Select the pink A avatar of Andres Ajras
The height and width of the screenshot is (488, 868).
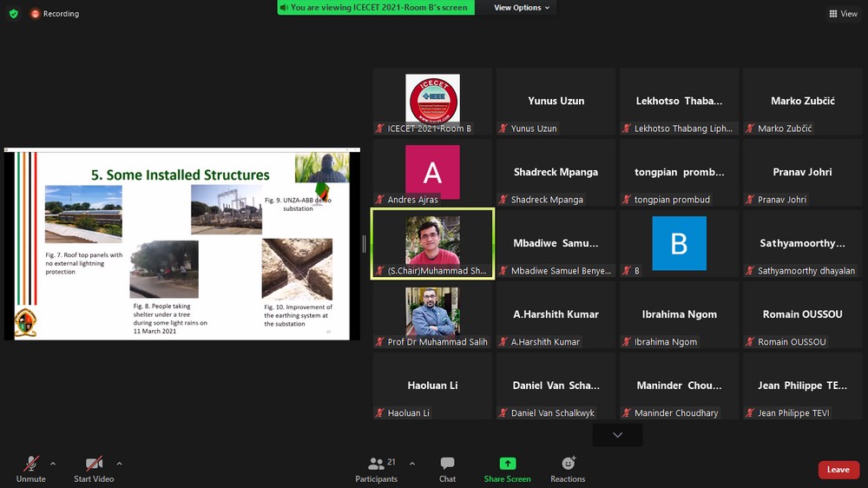point(432,172)
